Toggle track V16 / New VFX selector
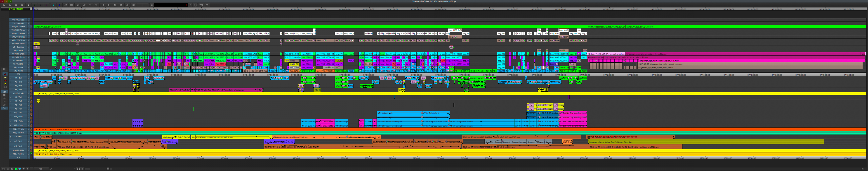 click(19, 20)
